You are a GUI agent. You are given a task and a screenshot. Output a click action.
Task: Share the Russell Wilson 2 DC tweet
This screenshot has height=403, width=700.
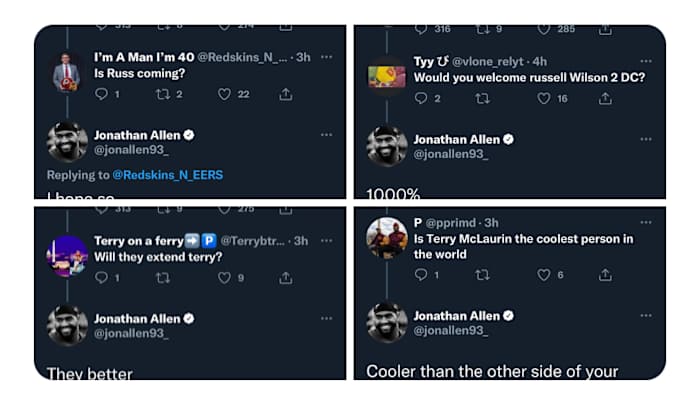click(605, 99)
